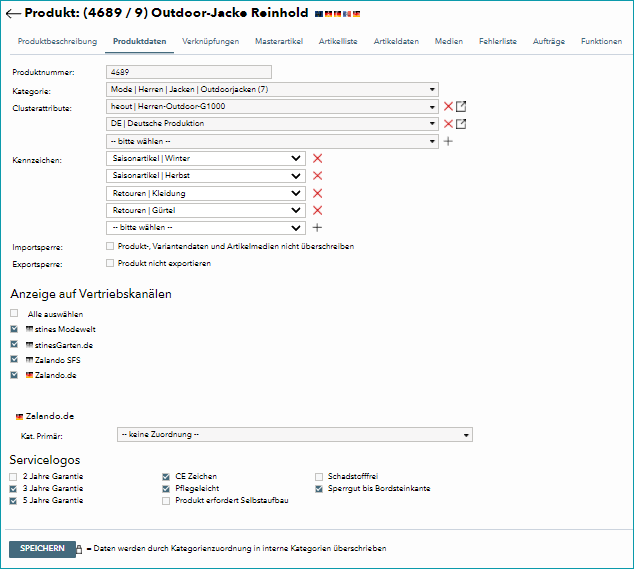Open DE Deutsche Produktion cluster dropdown
This screenshot has width=634, height=569.
click(x=272, y=123)
